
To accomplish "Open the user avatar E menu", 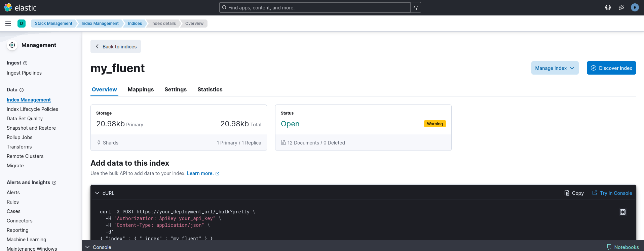I will tap(635, 7).
